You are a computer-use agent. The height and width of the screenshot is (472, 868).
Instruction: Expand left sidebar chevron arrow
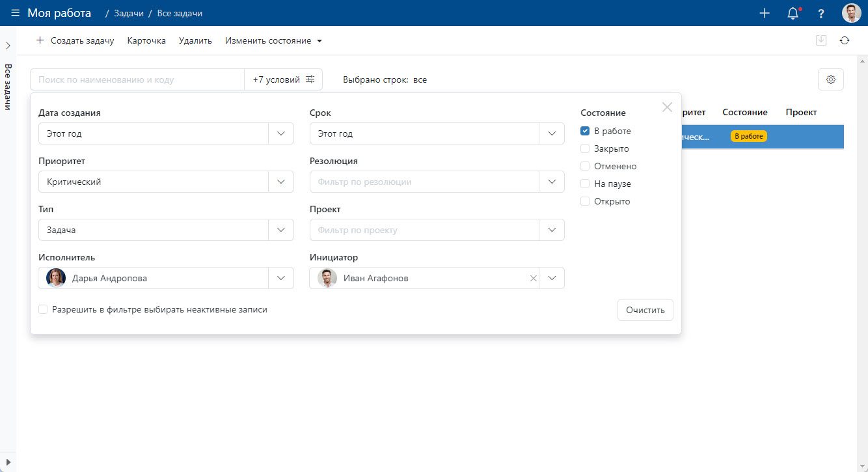(8, 46)
